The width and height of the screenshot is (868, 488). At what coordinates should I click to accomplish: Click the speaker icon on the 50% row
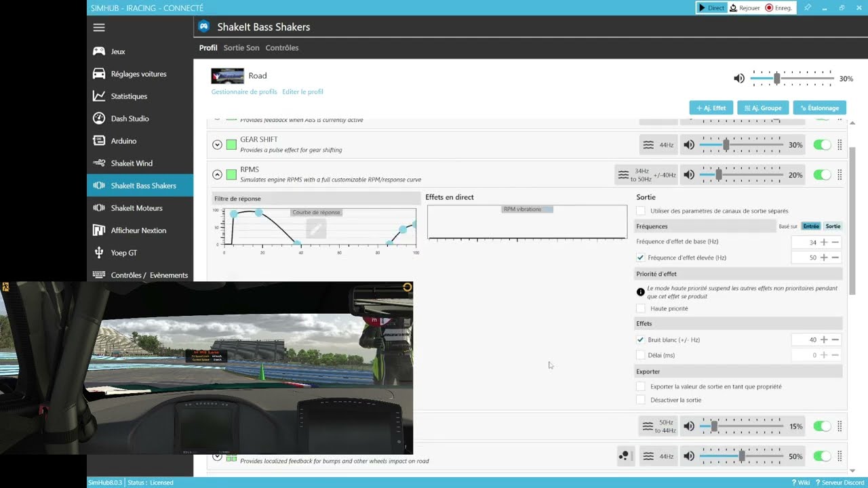pyautogui.click(x=689, y=456)
